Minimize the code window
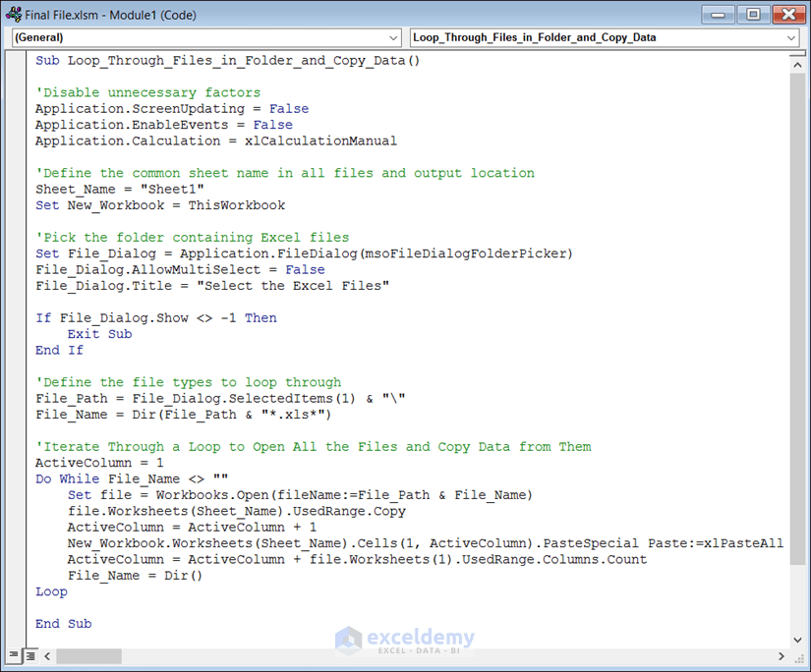The height and width of the screenshot is (672, 811). [719, 15]
